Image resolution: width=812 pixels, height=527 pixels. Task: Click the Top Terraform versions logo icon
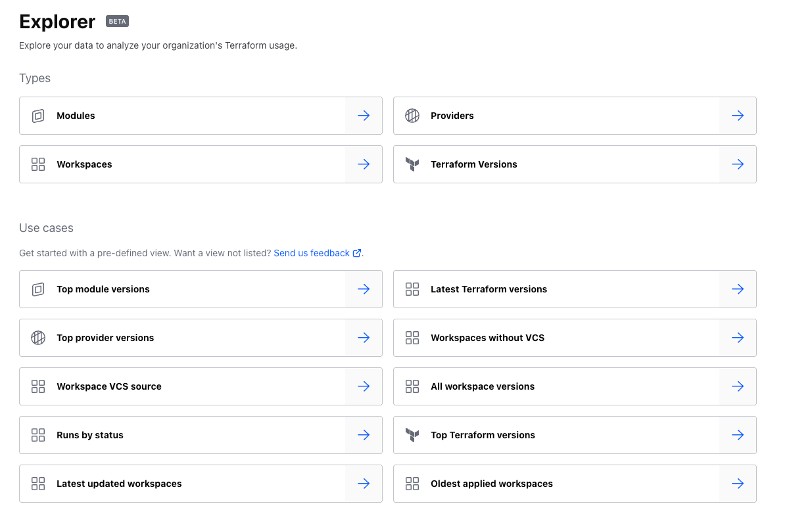point(412,435)
